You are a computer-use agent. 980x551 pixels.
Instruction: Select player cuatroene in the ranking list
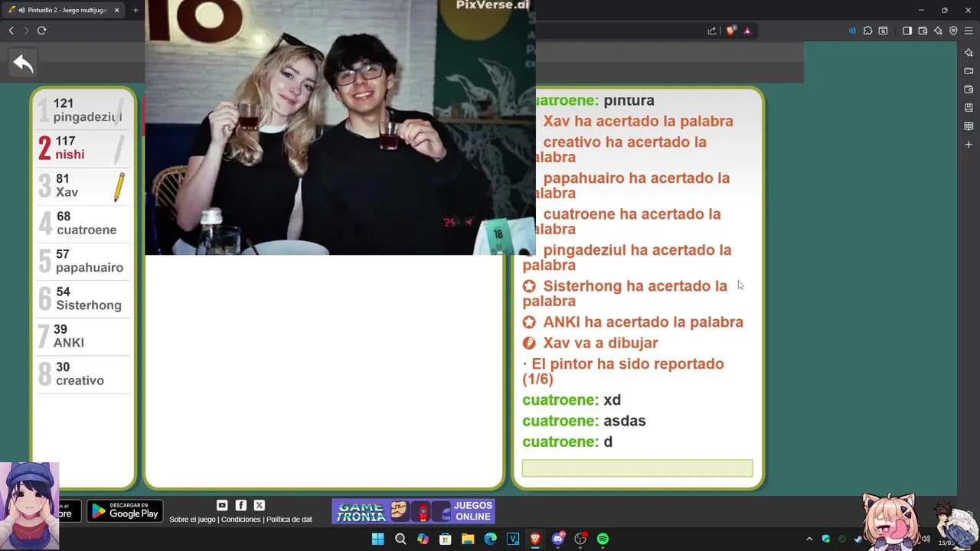click(x=83, y=223)
